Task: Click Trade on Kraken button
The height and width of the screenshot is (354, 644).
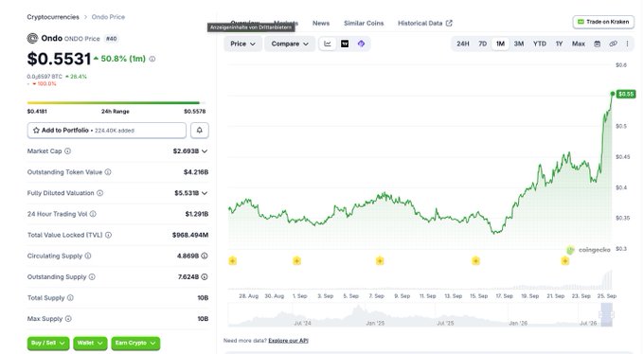Action: click(603, 22)
